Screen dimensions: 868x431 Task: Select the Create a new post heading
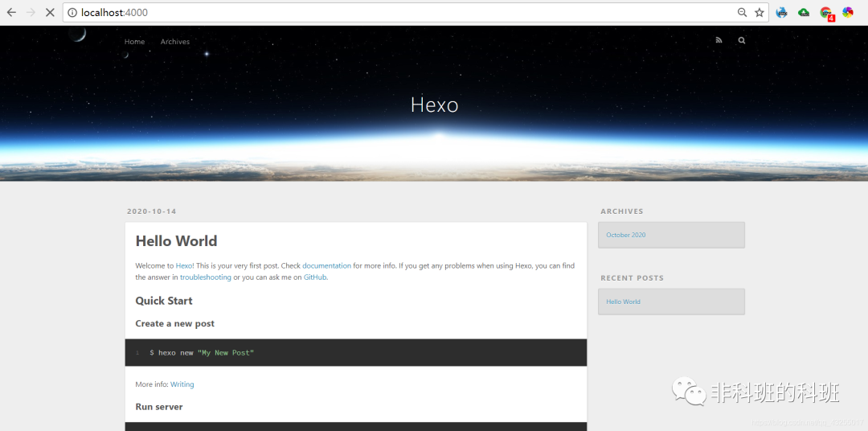click(x=175, y=323)
